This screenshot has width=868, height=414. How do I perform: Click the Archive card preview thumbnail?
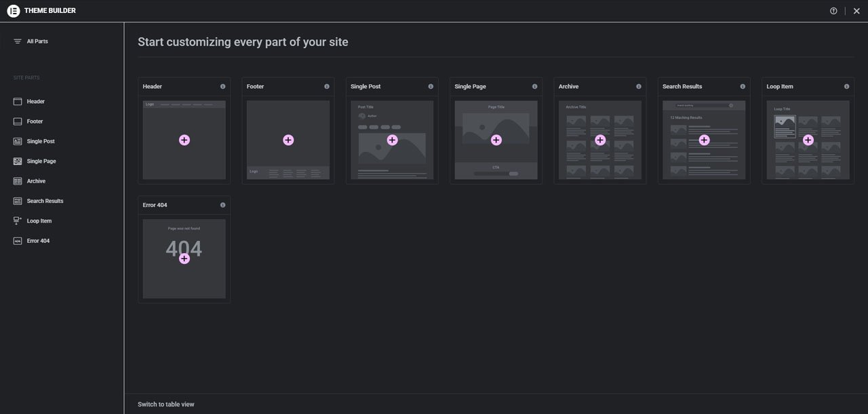[599, 163]
